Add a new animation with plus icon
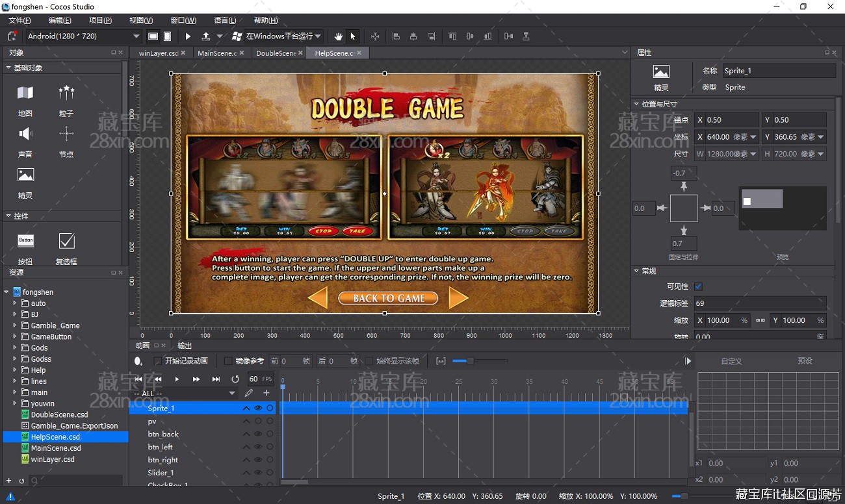 266,393
